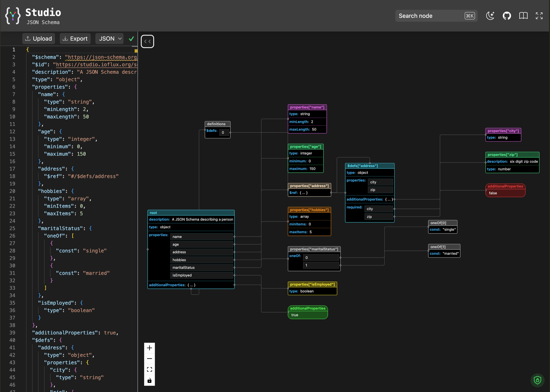This screenshot has width=550, height=392.
Task: Select the oneOf[1] node
Action: 444,250
